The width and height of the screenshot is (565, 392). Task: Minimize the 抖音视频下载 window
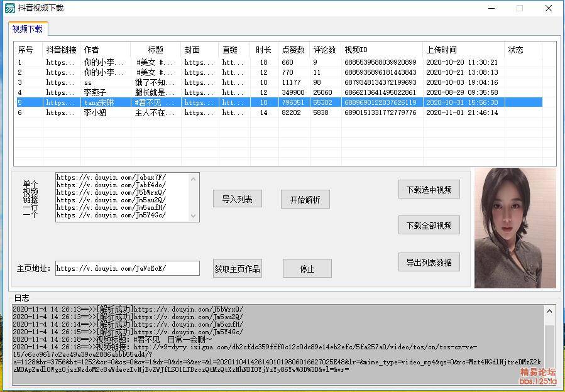pos(493,8)
